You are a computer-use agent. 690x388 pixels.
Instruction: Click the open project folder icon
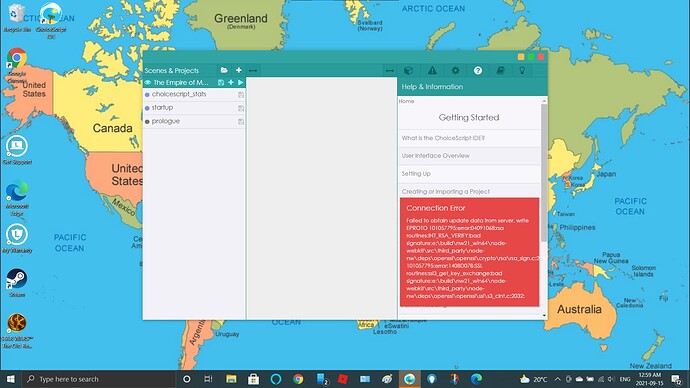[x=224, y=70]
